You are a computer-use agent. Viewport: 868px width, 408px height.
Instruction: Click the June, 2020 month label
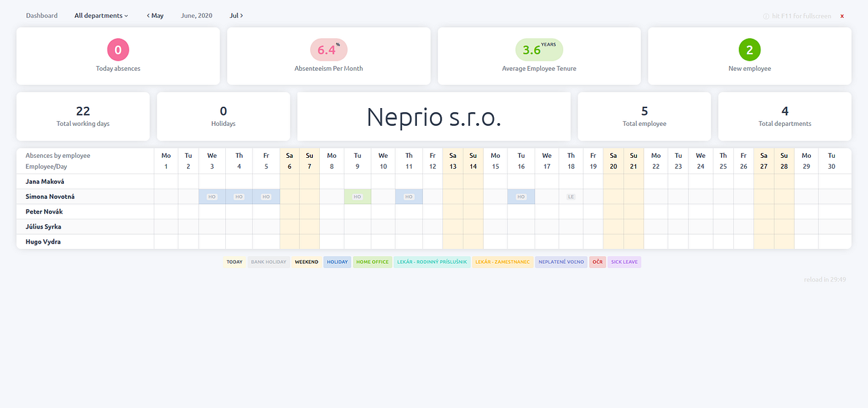point(197,16)
